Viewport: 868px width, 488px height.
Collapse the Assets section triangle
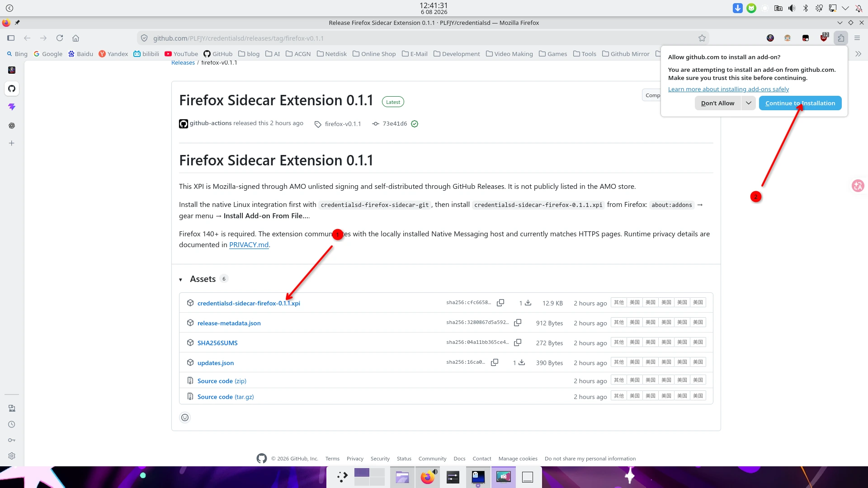coord(181,280)
